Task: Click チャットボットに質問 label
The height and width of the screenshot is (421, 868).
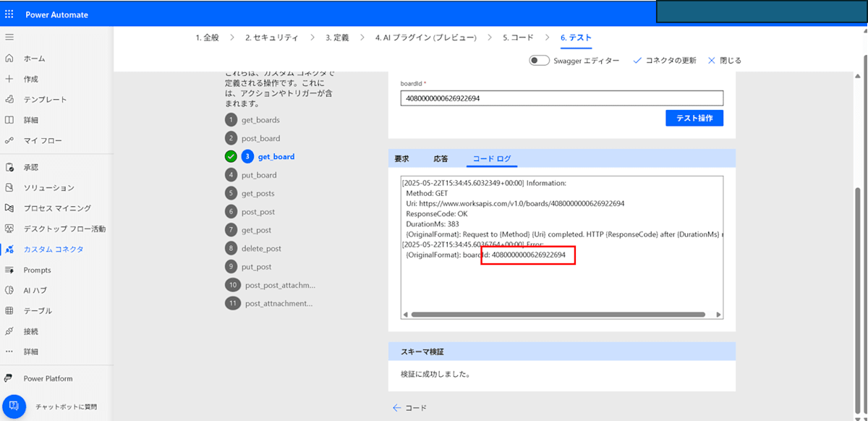Action: (x=66, y=407)
